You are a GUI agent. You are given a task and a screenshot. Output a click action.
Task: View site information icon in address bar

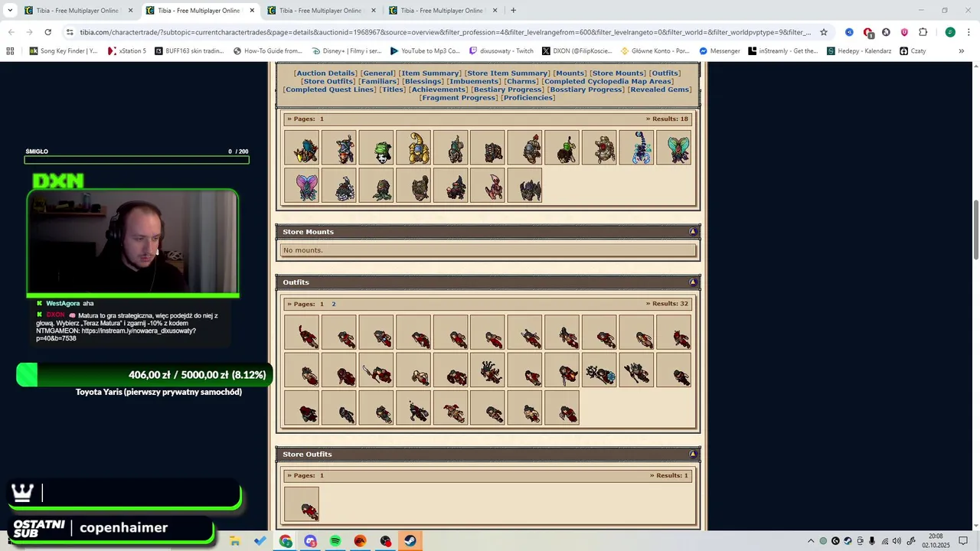click(70, 32)
